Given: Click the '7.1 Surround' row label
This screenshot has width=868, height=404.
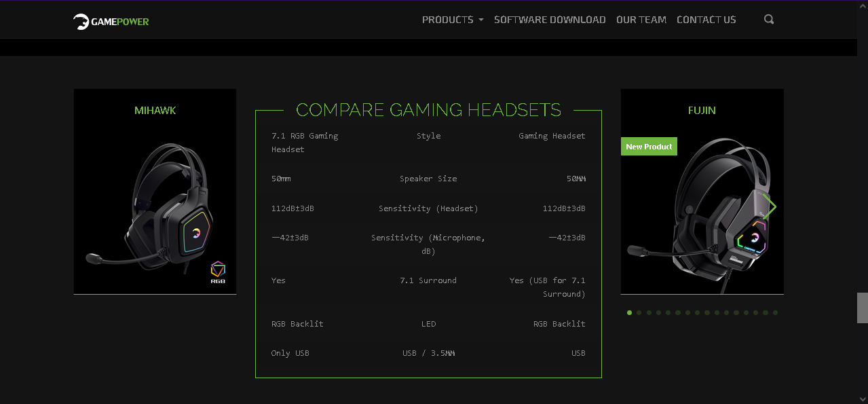Looking at the screenshot, I should [x=428, y=280].
